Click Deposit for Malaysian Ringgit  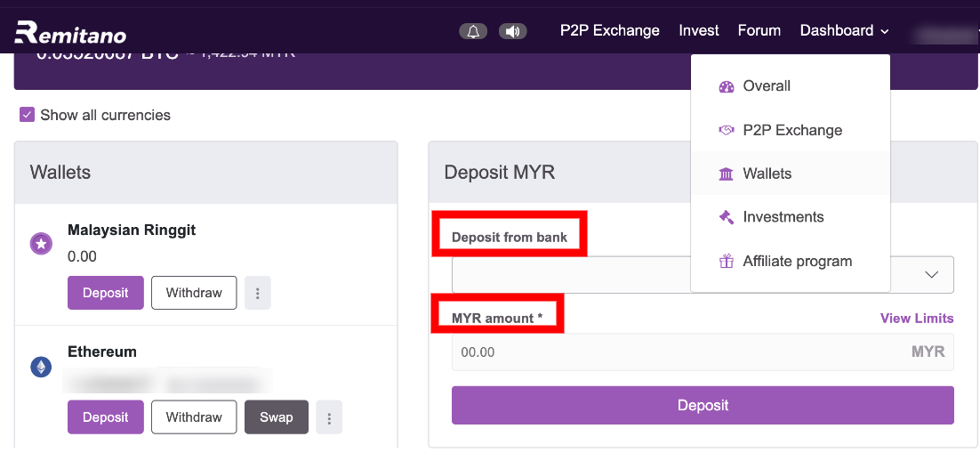(106, 293)
